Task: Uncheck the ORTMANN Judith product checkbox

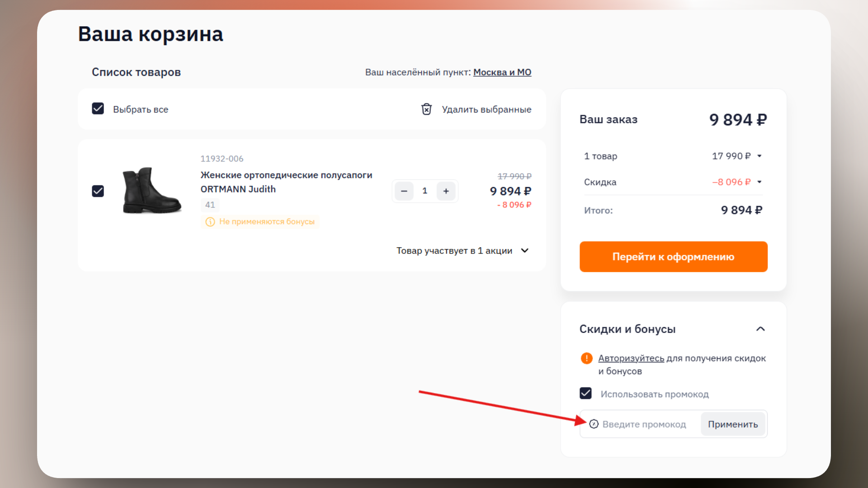Action: click(x=98, y=191)
